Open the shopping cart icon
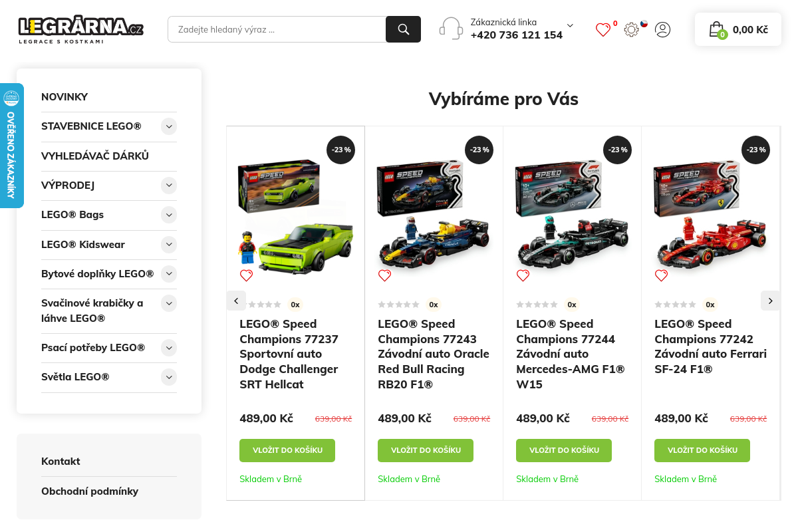 (x=716, y=29)
